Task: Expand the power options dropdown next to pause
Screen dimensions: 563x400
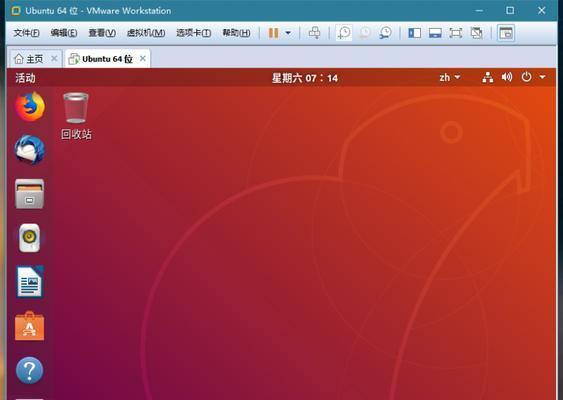Action: [x=288, y=33]
